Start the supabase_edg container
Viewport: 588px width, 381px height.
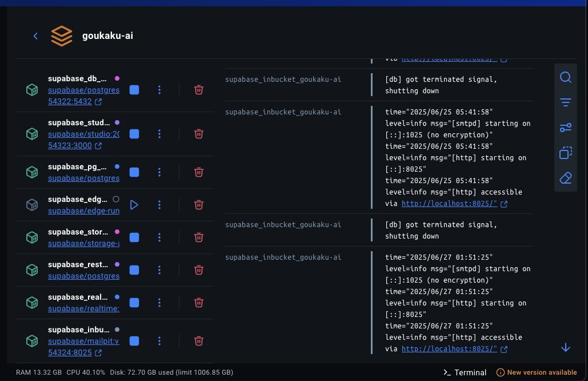[134, 205]
